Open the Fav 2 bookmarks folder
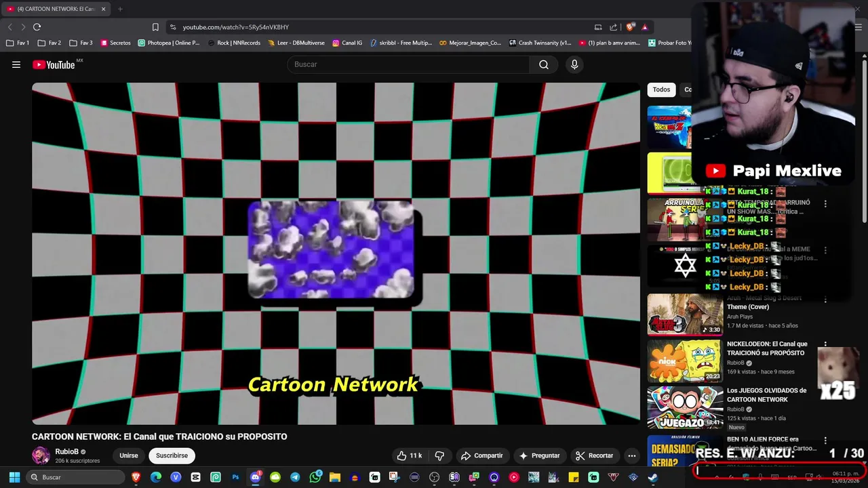This screenshot has height=488, width=868. pos(50,43)
